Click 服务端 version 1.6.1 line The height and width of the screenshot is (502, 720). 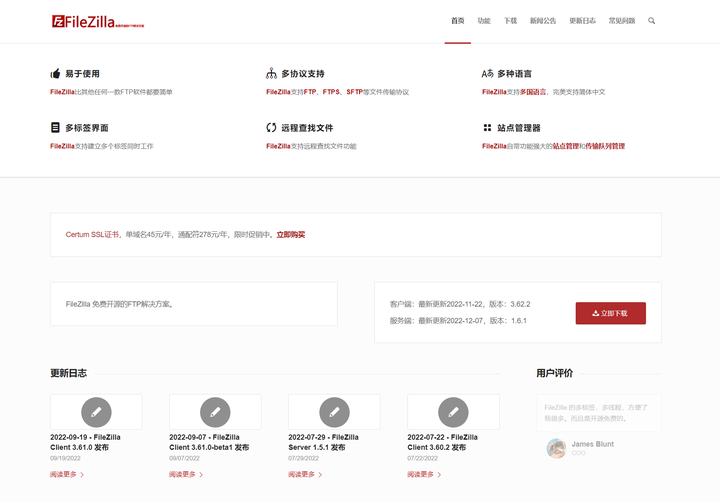pos(458,321)
